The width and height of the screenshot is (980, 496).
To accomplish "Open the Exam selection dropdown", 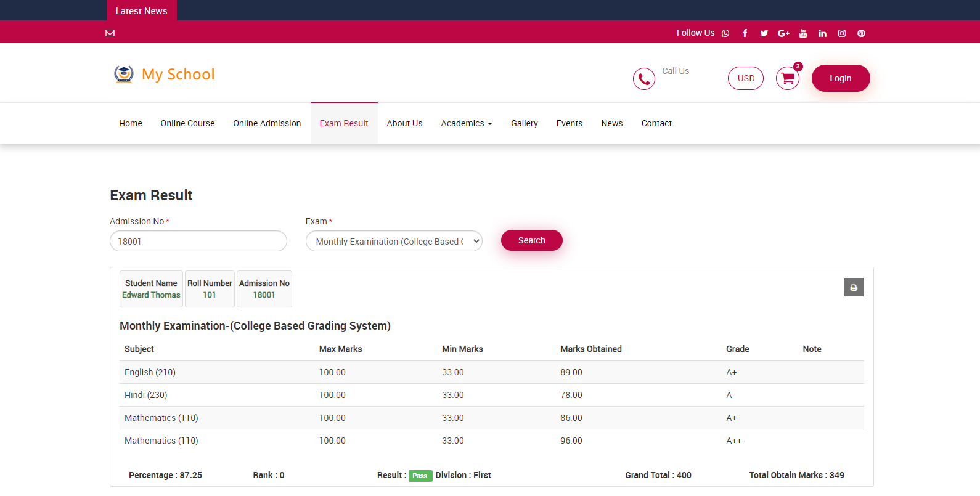I will click(394, 242).
